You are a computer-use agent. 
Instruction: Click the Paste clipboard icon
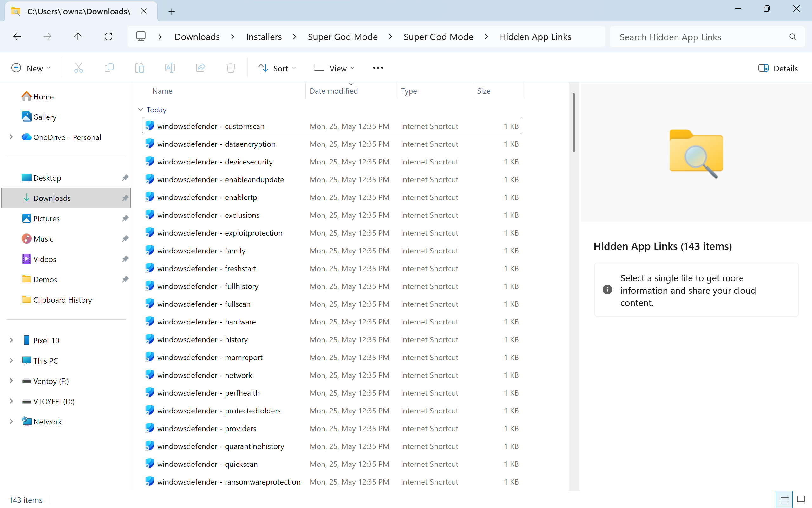pyautogui.click(x=140, y=68)
